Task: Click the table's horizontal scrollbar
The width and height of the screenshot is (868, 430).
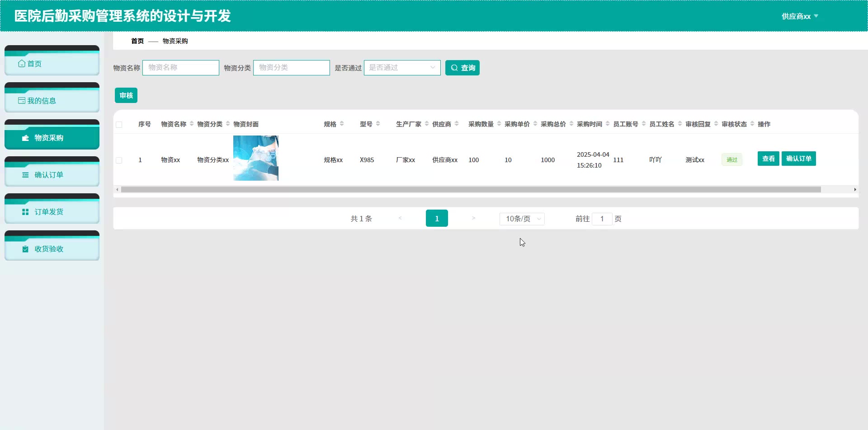Action: [x=470, y=190]
